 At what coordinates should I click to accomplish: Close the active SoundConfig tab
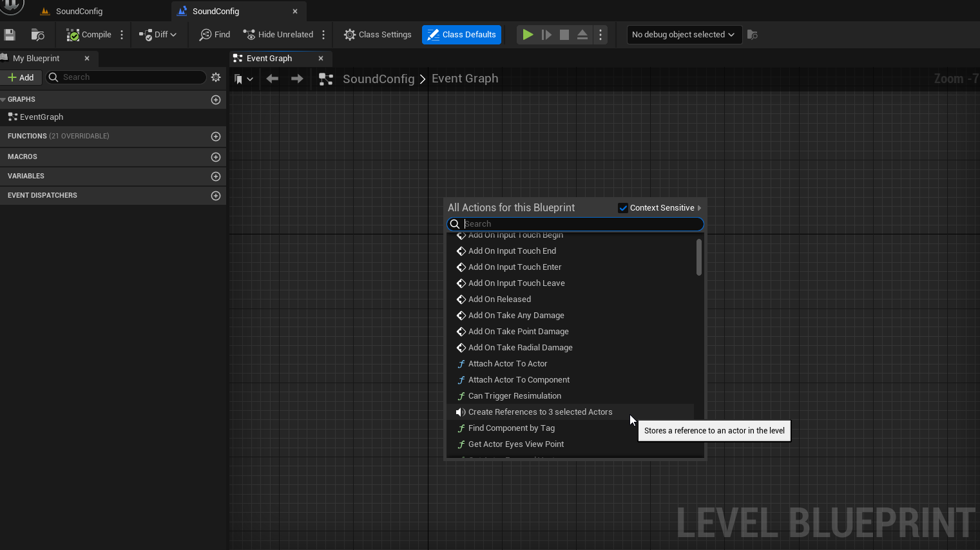[295, 12]
